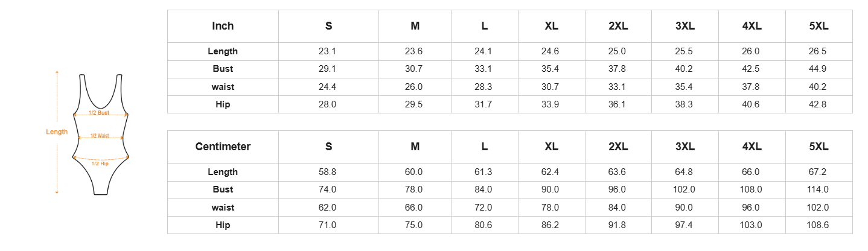The image size is (868, 251).
Task: Click the 114.0 bust value in centimeters
Action: (819, 189)
